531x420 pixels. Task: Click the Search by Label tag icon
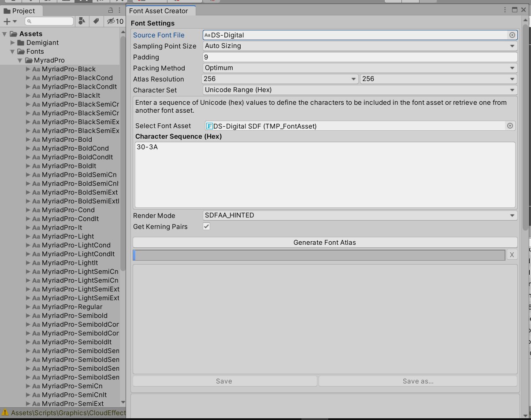coord(96,21)
